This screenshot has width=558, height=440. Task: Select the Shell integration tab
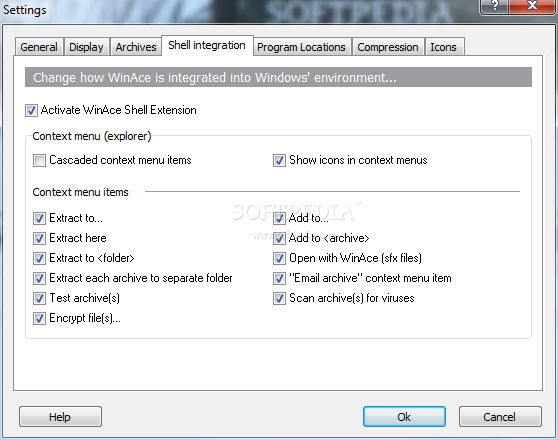coord(207,46)
